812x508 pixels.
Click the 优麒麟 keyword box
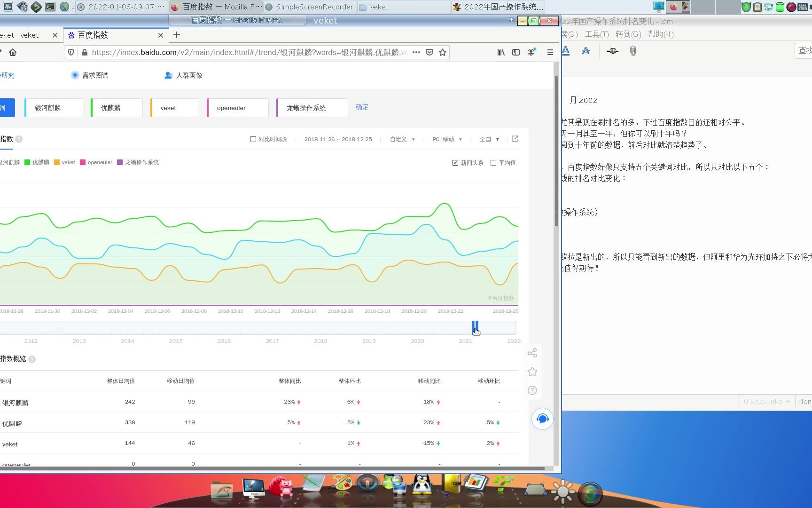(x=117, y=108)
